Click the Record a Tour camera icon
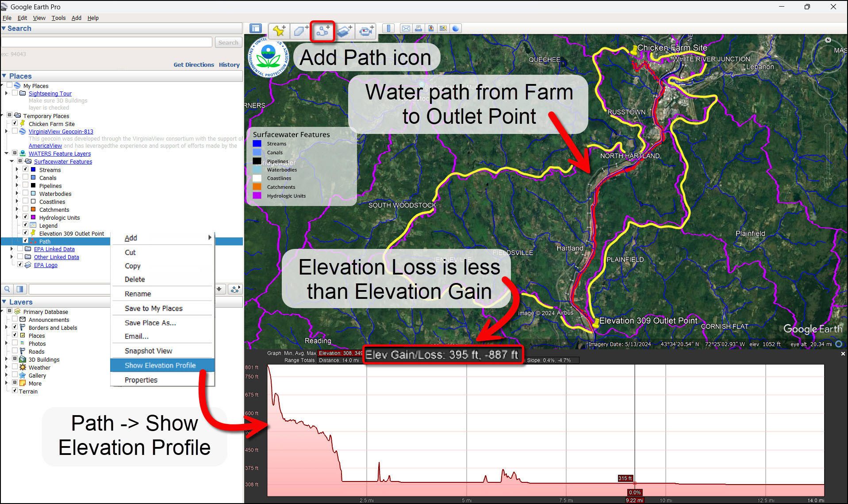848x504 pixels. point(366,31)
